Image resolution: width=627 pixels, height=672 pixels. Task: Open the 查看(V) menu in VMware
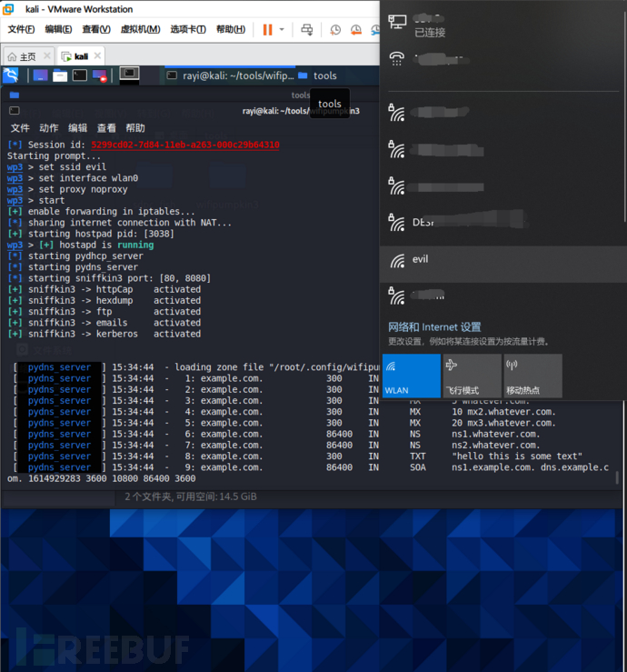tap(96, 29)
